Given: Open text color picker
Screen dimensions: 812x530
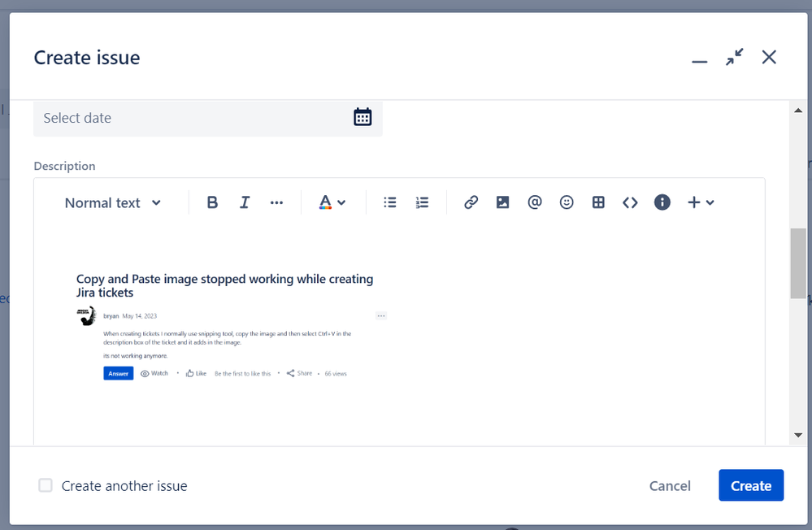Looking at the screenshot, I should 332,202.
